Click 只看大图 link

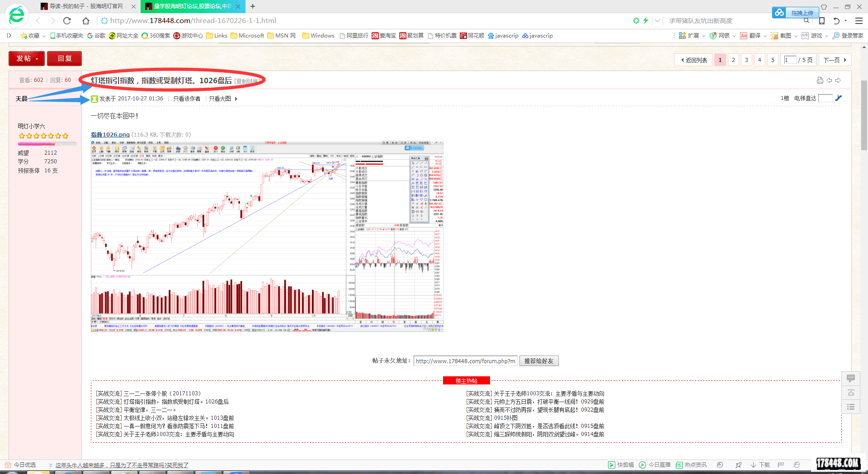point(220,99)
